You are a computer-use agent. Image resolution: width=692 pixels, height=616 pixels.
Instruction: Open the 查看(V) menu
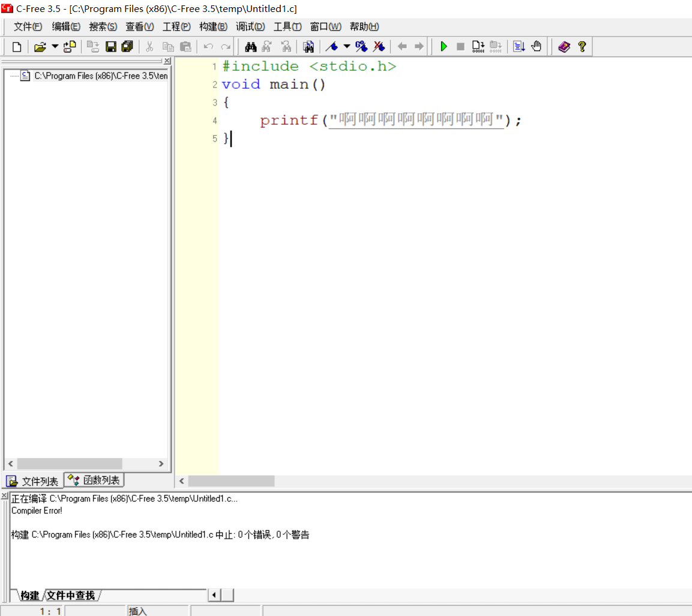pyautogui.click(x=139, y=27)
